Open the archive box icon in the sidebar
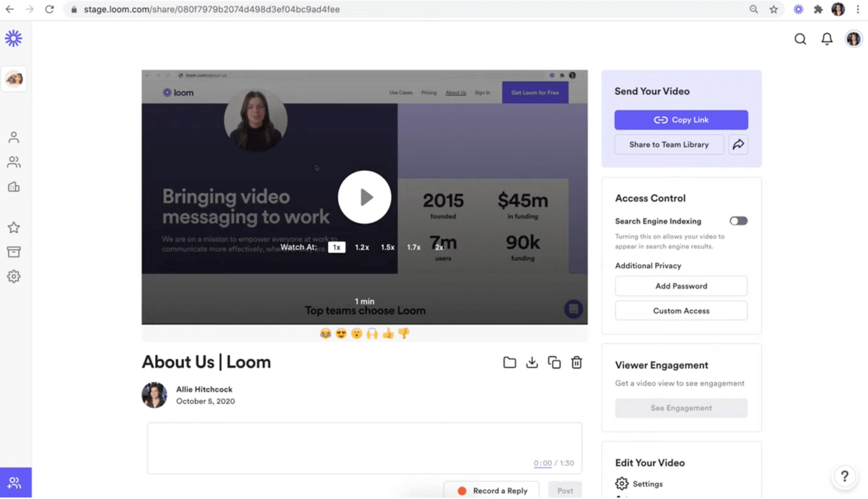This screenshot has height=499, width=868. coord(14,252)
